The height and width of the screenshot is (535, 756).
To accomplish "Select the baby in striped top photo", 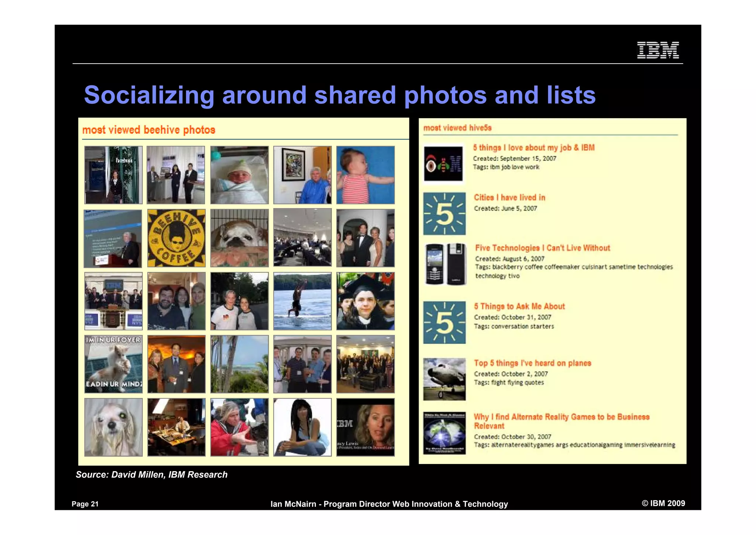I will point(365,175).
